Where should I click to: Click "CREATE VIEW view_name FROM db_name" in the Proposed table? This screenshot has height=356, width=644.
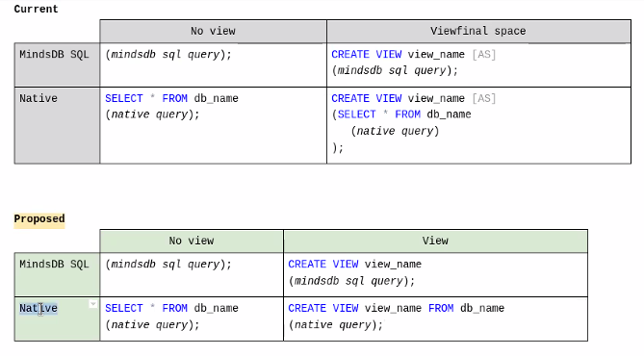click(397, 308)
